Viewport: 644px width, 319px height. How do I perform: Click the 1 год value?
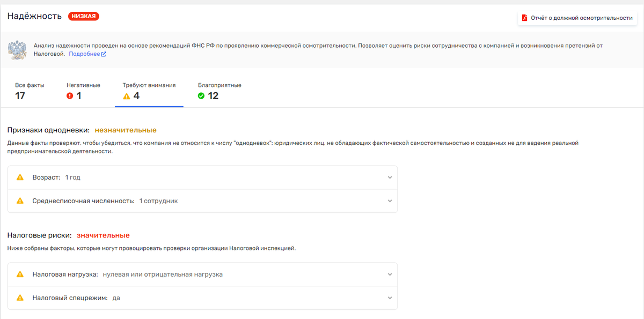[73, 177]
